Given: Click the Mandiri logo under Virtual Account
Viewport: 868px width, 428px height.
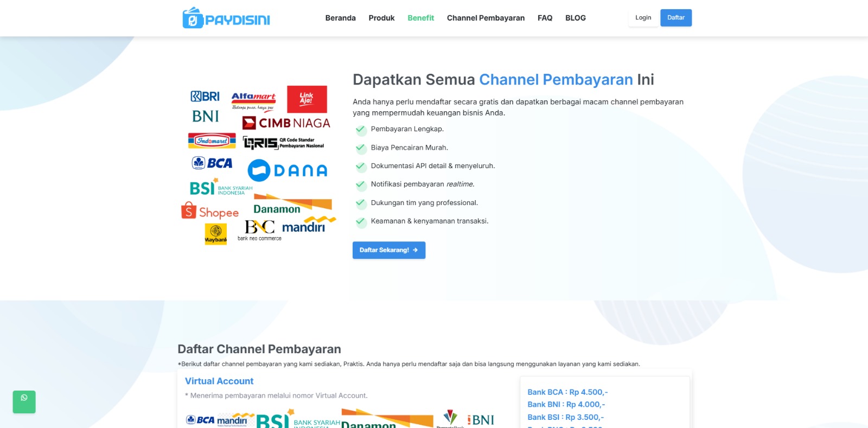Looking at the screenshot, I should 235,420.
